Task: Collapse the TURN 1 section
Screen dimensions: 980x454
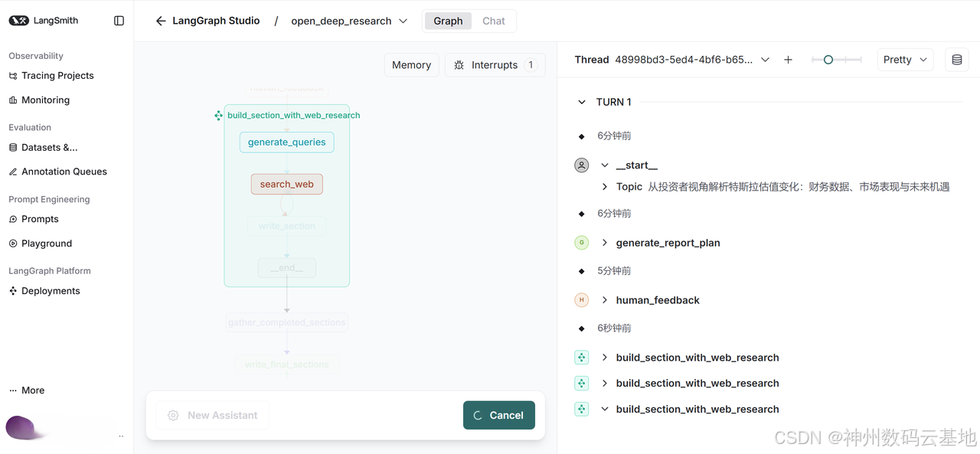Action: point(582,102)
